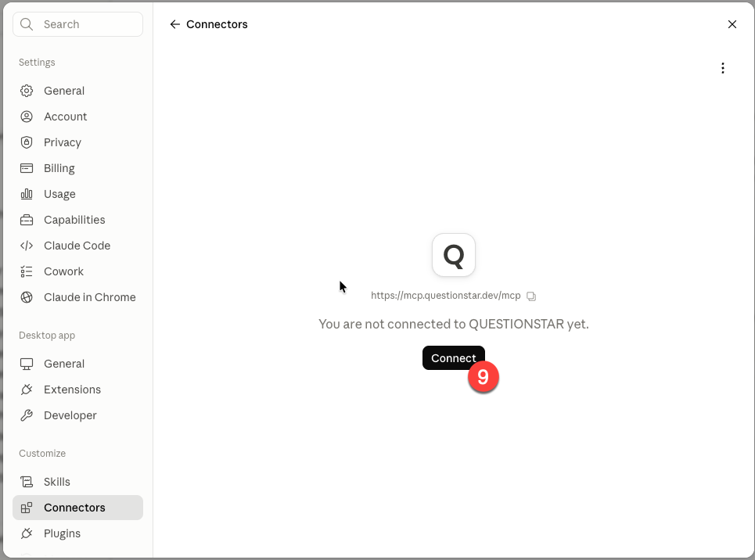Click the Privacy shield icon
Viewport: 755px width, 560px height.
coord(27,142)
